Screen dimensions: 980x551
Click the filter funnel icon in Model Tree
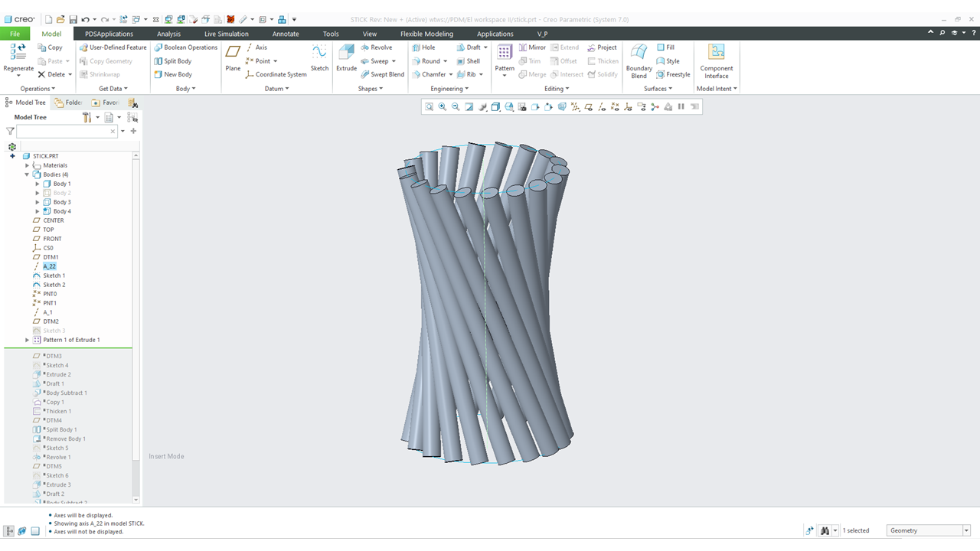[x=10, y=132]
